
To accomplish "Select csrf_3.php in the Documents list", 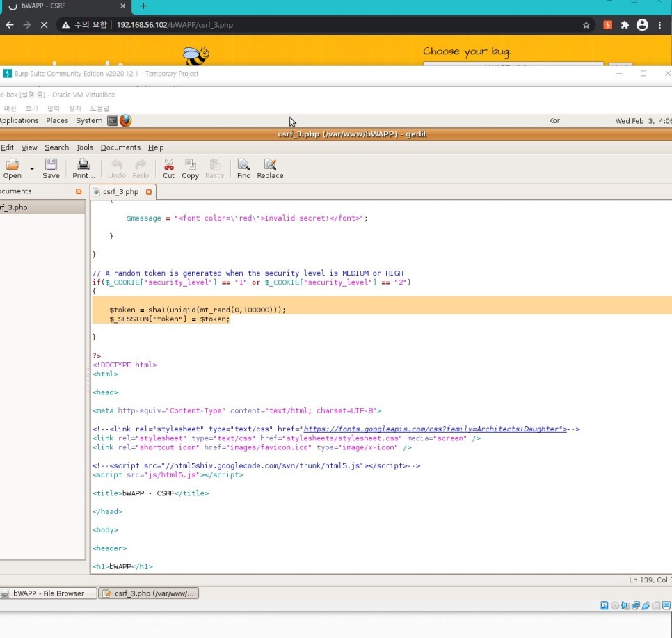I will click(42, 207).
